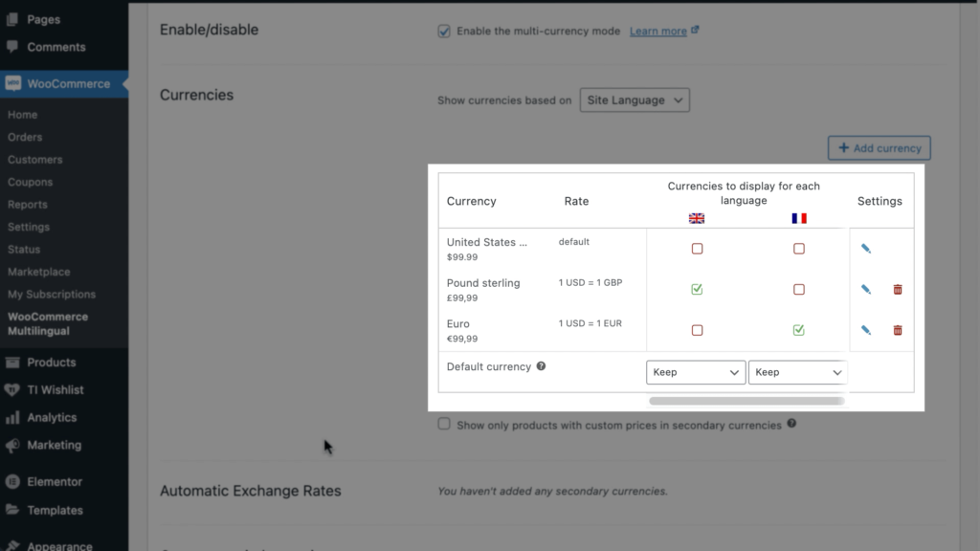This screenshot has width=980, height=551.
Task: Open WooCommerce Home submenu item
Action: 23,115
